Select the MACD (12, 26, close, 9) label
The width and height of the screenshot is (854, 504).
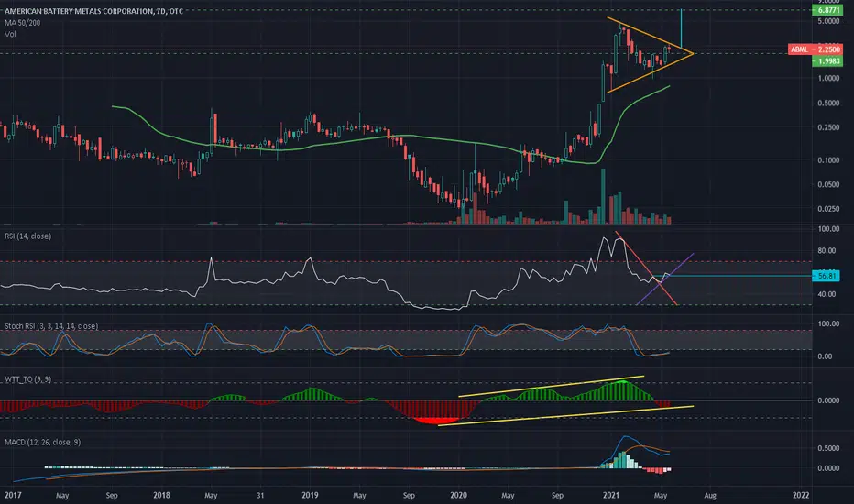(42, 442)
